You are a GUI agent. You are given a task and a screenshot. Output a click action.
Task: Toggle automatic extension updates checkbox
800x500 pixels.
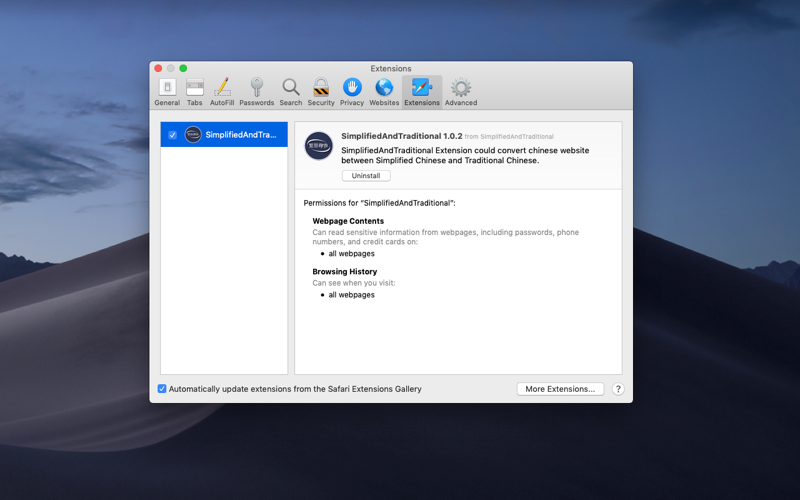162,389
